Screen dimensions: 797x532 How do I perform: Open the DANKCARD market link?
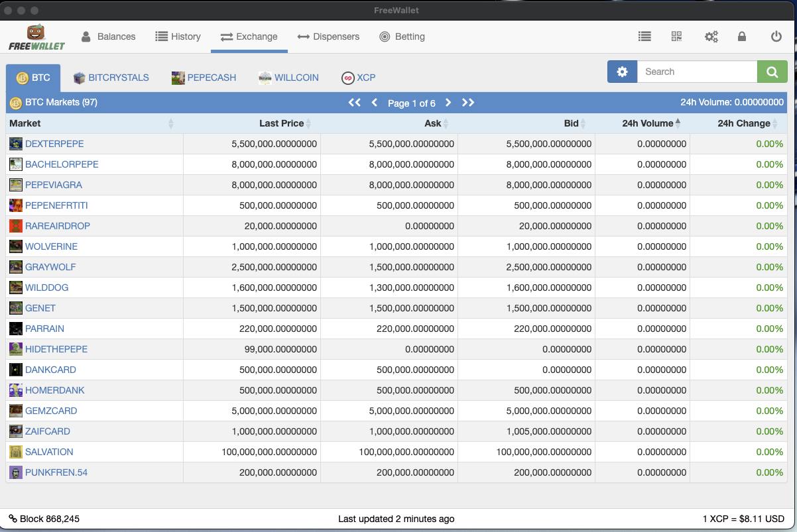point(50,370)
